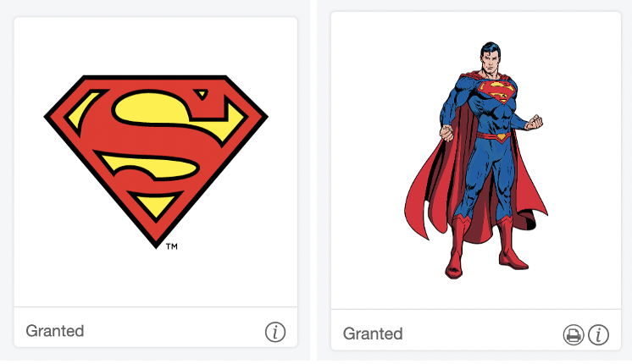Image resolution: width=632 pixels, height=364 pixels.
Task: Click the gray gap between the two cards
Action: [x=313, y=181]
